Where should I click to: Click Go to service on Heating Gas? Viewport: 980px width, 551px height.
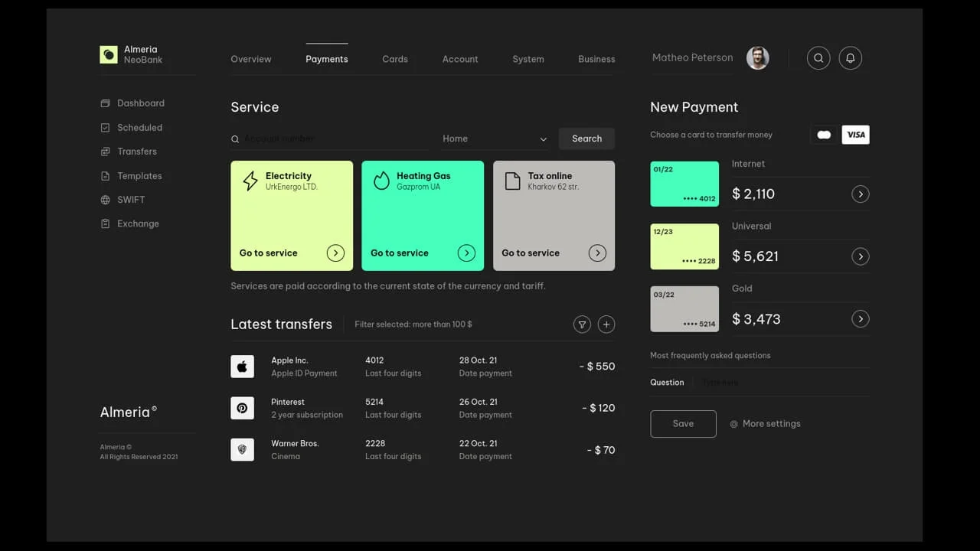[x=399, y=253]
